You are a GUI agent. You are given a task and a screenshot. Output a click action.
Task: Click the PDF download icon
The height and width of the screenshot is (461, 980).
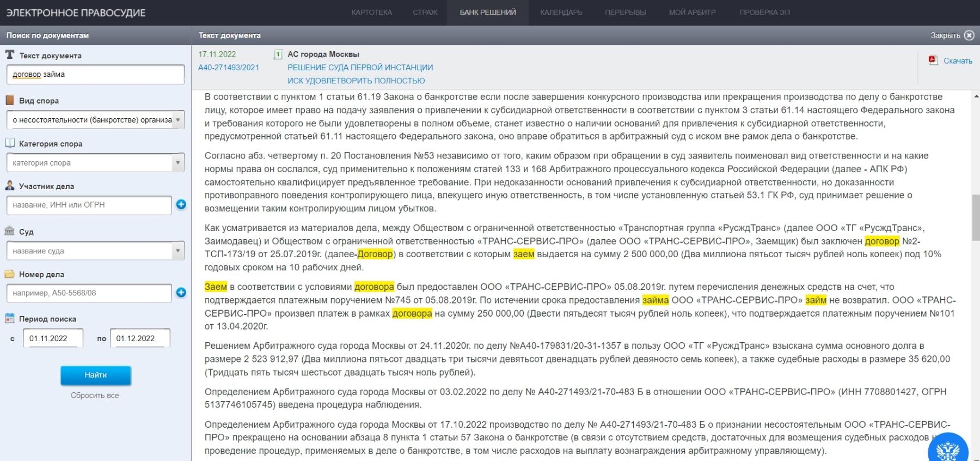pos(933,60)
